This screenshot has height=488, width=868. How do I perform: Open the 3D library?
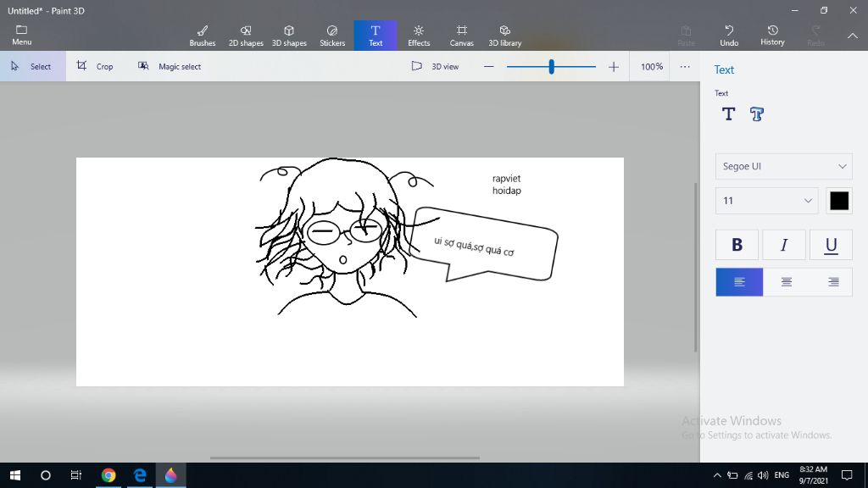point(505,36)
